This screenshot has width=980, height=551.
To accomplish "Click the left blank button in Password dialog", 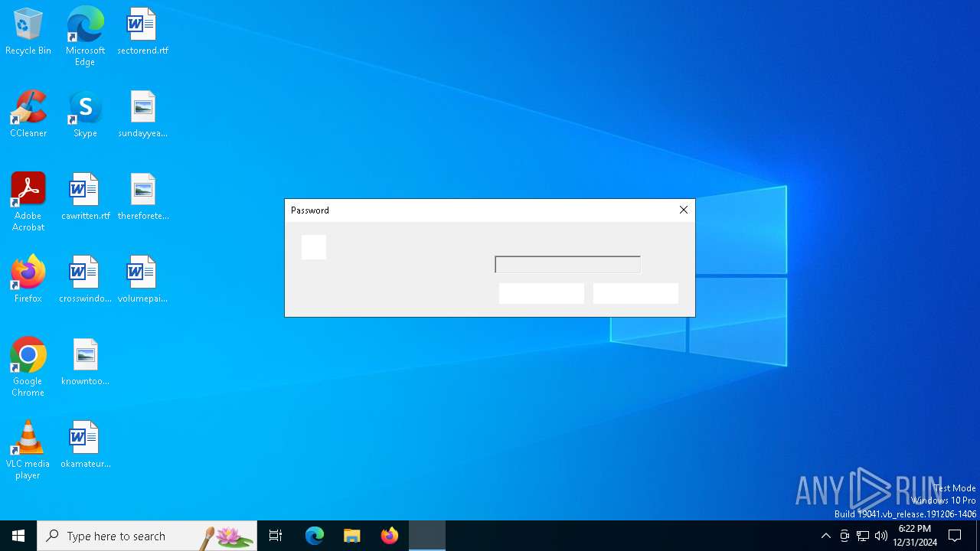I will pos(541,293).
